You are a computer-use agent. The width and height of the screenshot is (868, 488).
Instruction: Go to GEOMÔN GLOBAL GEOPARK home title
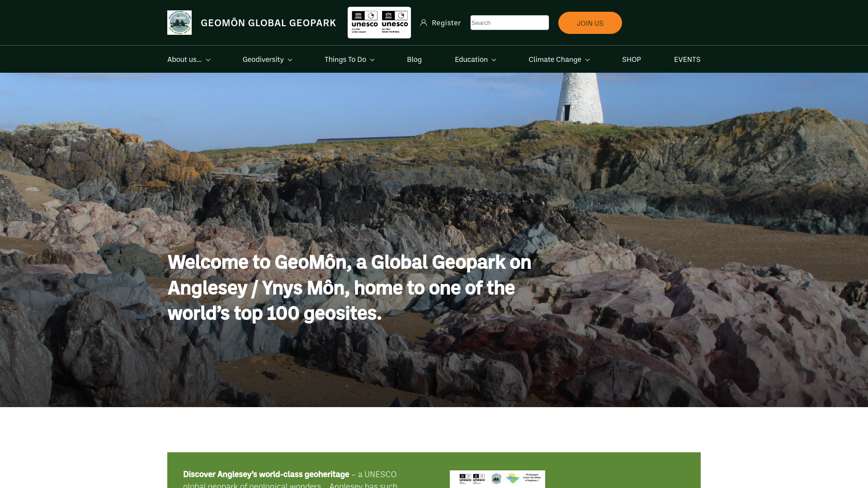point(269,23)
